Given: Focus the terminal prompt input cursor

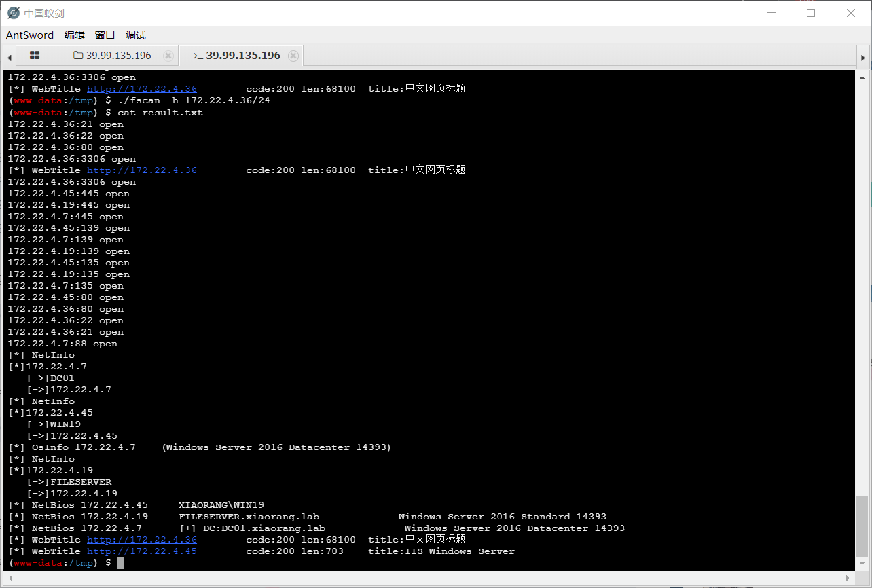Looking at the screenshot, I should coord(120,563).
